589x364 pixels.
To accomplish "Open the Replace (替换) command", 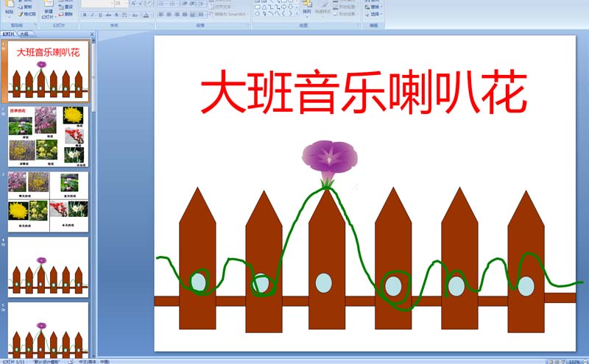I will [x=374, y=7].
